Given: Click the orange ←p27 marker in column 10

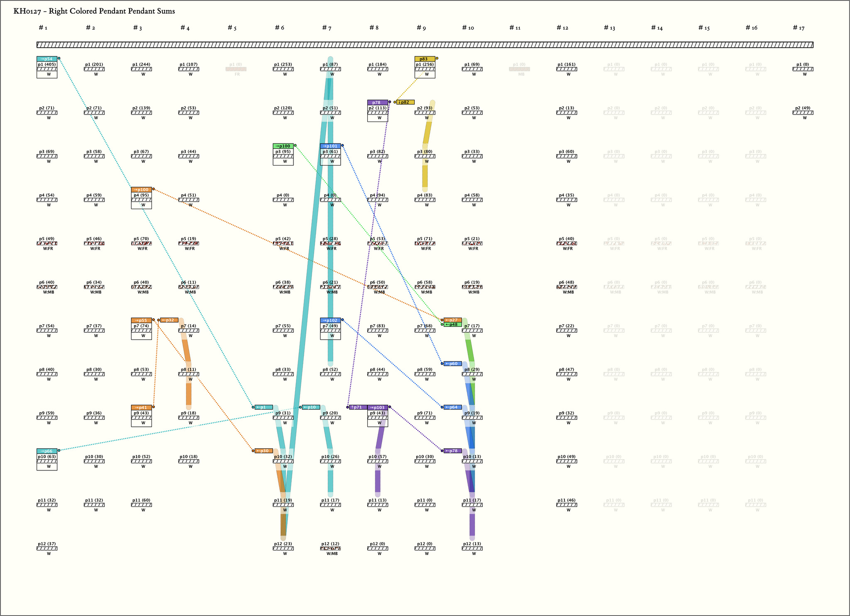Looking at the screenshot, I should (x=452, y=320).
